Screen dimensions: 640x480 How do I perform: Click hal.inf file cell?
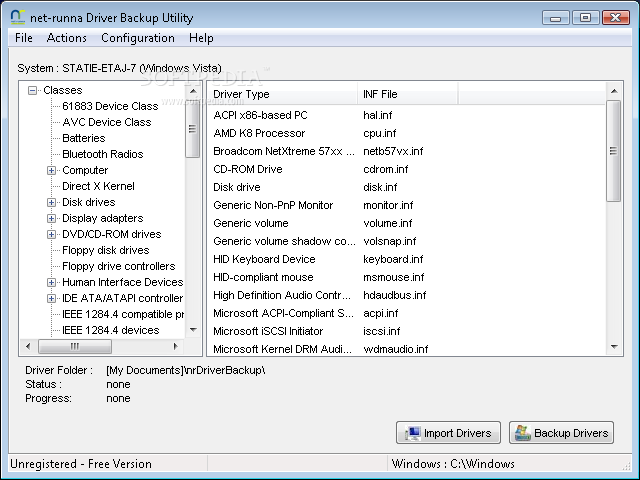(x=378, y=115)
